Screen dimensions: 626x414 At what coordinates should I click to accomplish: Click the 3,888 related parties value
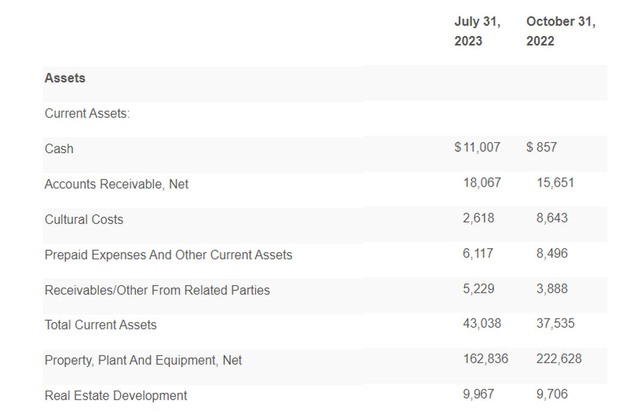coord(552,289)
